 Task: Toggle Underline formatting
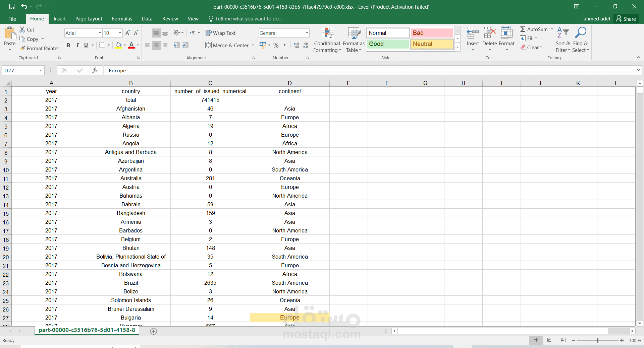(x=86, y=45)
